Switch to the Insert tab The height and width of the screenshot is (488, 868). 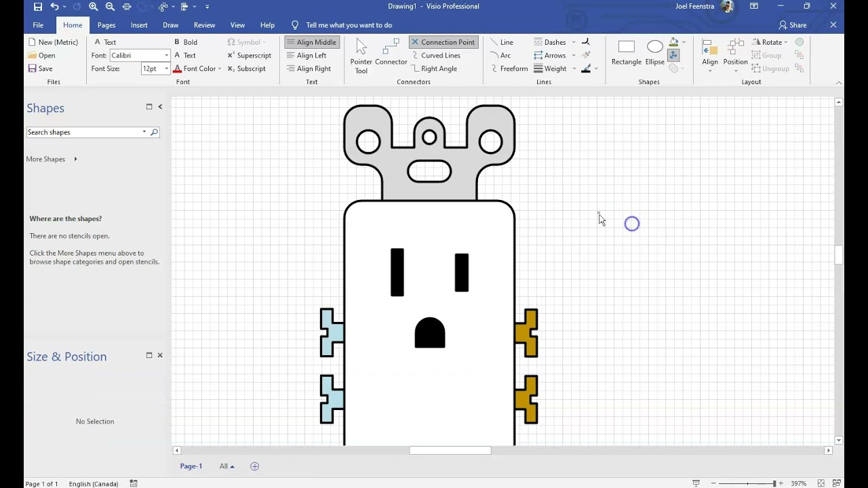139,25
